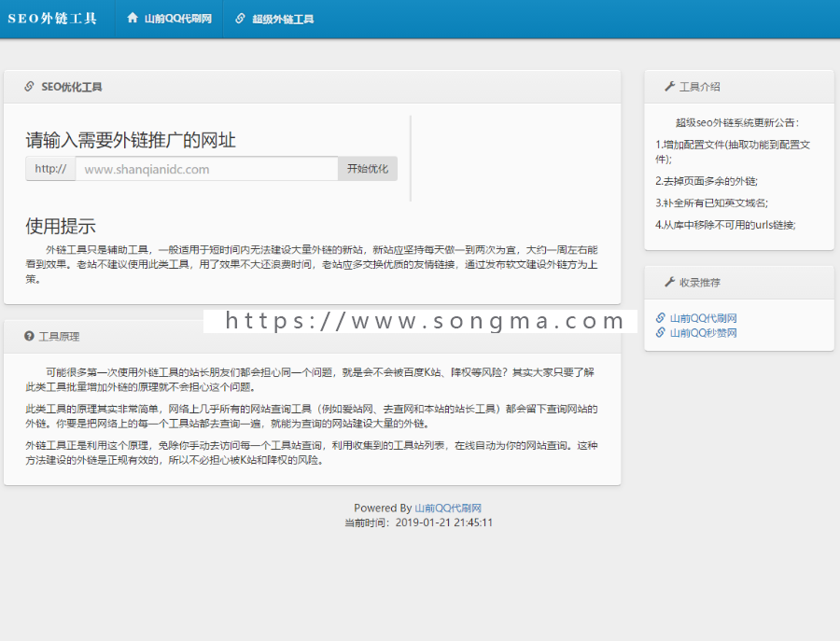Click link icon next to 山前QQ秒赞网
The image size is (840, 641).
coord(661,332)
